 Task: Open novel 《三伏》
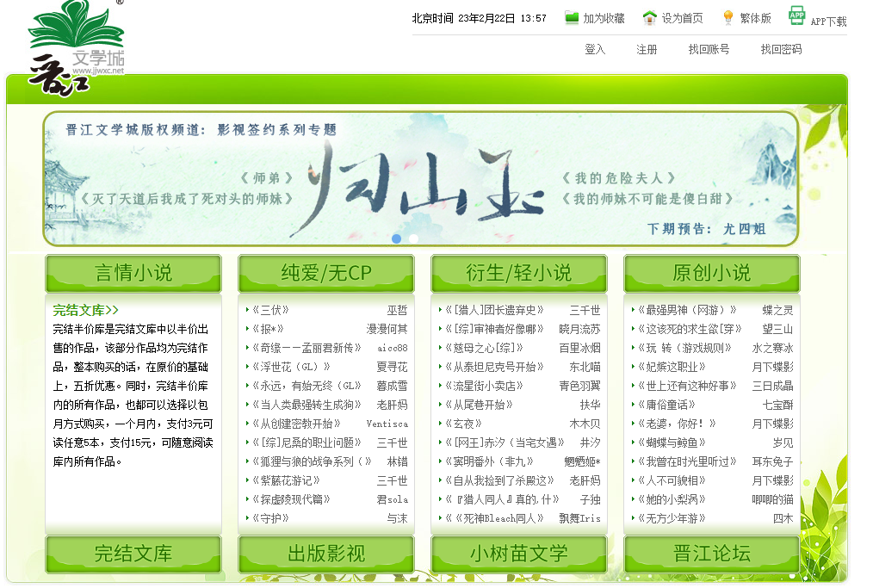(x=270, y=310)
